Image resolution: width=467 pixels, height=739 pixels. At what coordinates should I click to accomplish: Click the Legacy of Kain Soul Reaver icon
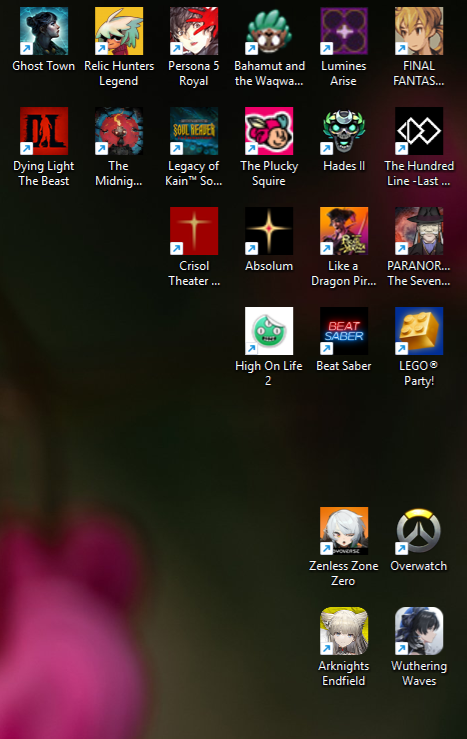pyautogui.click(x=194, y=131)
